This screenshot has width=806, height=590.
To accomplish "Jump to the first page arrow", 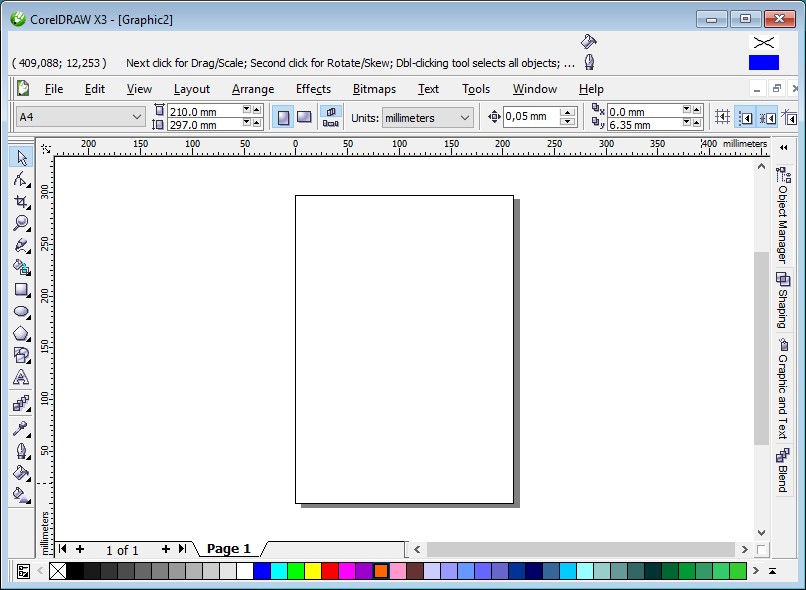I will coord(62,549).
